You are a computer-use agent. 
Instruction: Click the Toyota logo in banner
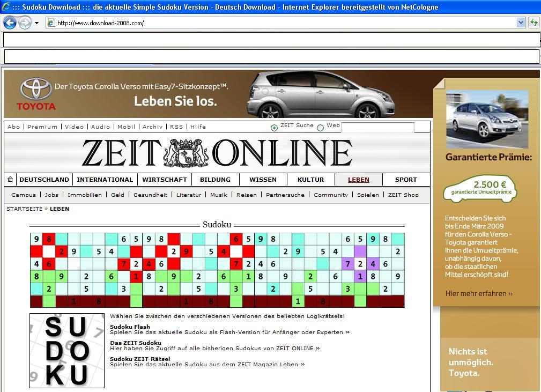(36, 94)
